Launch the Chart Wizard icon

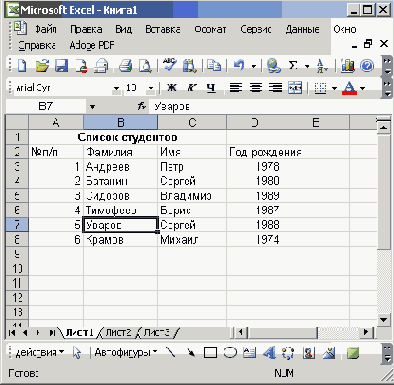(x=348, y=66)
